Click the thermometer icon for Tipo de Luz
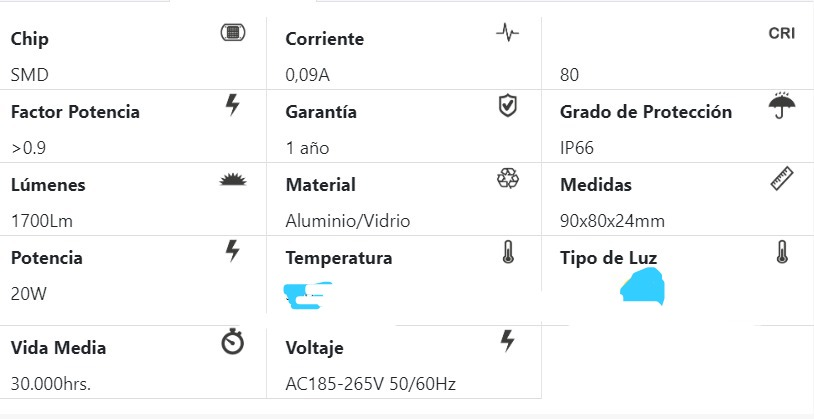This screenshot has height=419, width=814. click(x=782, y=251)
